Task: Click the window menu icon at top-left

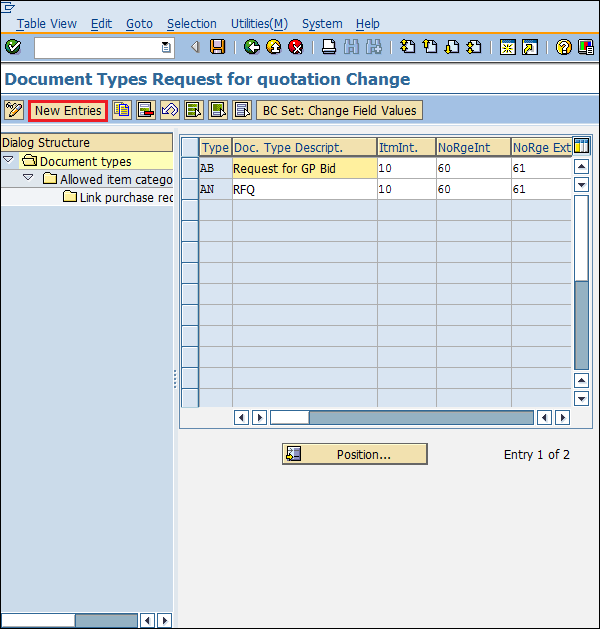Action: [8, 7]
